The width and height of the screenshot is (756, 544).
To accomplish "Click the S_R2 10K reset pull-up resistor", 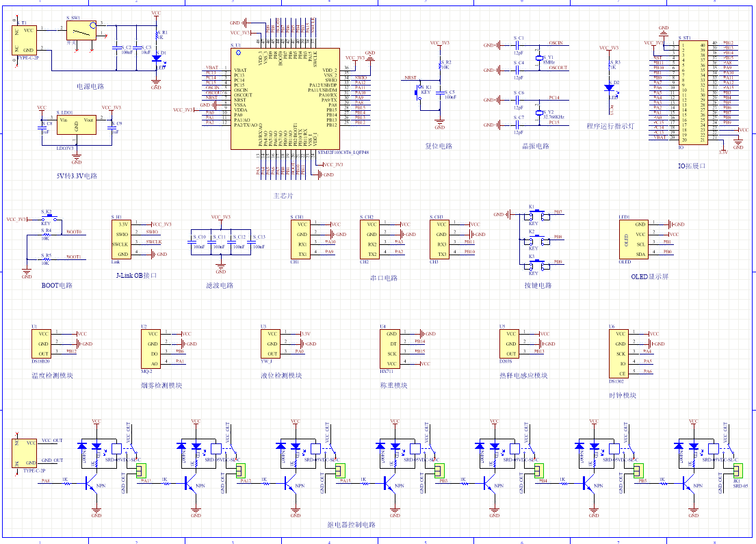I will tap(440, 64).
